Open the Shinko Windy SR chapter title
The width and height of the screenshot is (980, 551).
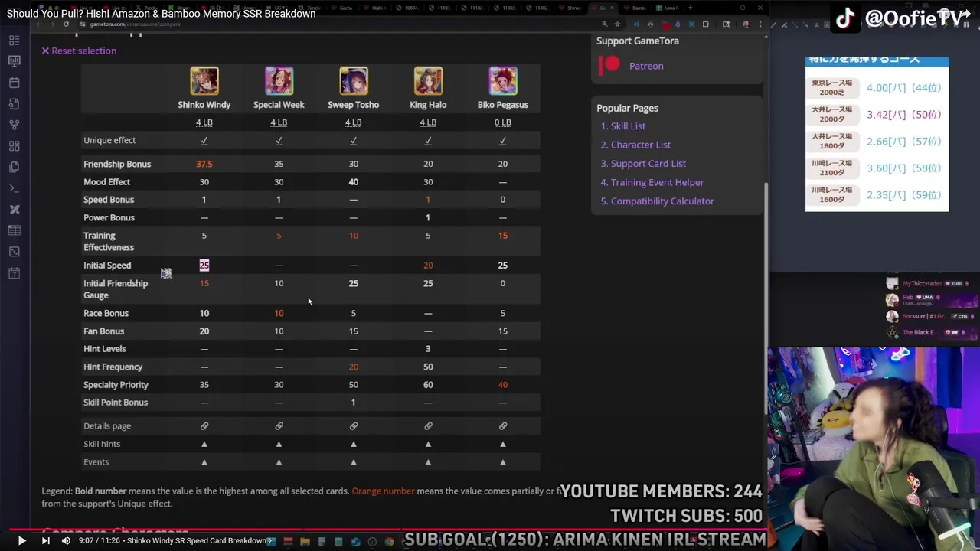pos(201,541)
